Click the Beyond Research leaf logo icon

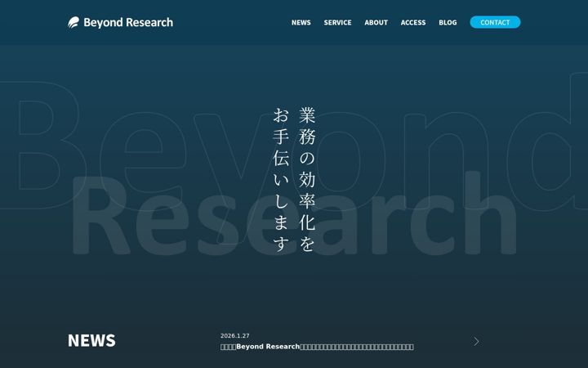(x=73, y=22)
